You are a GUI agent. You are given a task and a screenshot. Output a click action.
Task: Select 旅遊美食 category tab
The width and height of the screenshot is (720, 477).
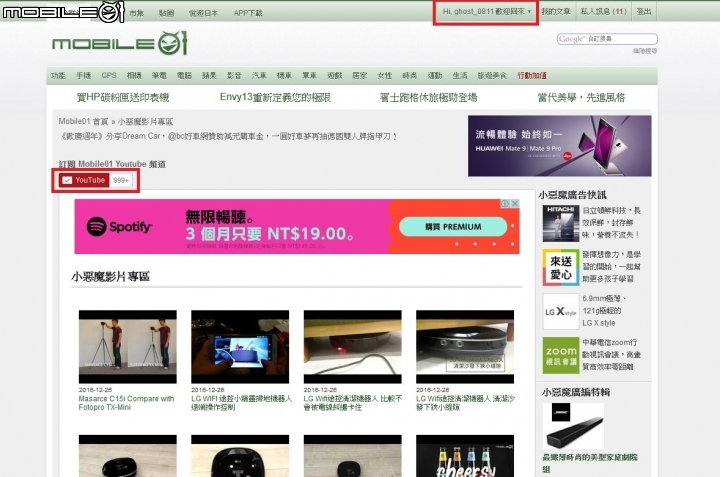point(492,75)
